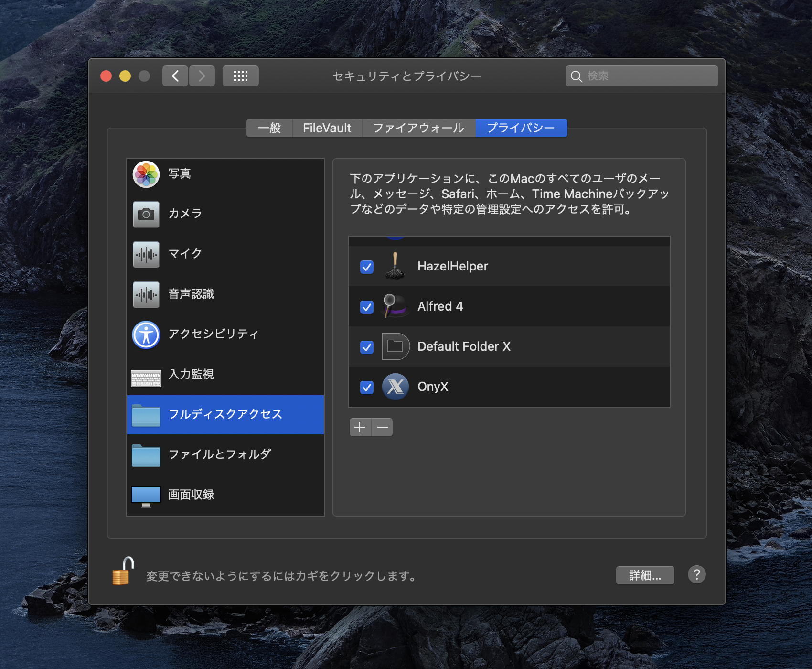Select the Speech Recognition (音声認識) icon

click(x=146, y=295)
